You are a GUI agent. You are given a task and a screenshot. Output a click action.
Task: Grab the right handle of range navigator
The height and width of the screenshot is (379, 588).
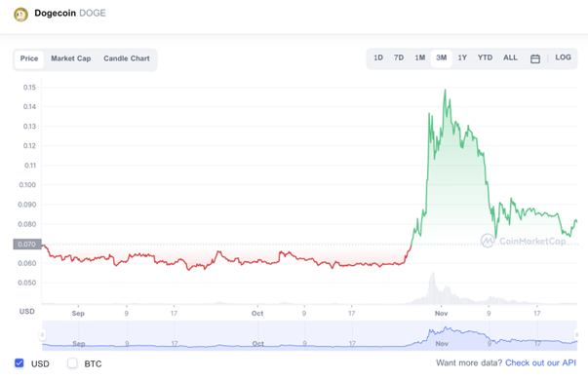coord(576,334)
